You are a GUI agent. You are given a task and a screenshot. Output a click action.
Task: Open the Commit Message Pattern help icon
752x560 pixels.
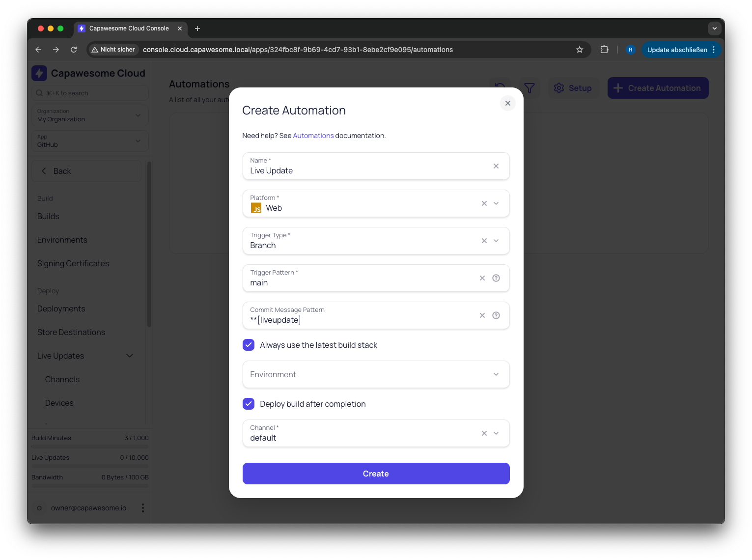[496, 315]
